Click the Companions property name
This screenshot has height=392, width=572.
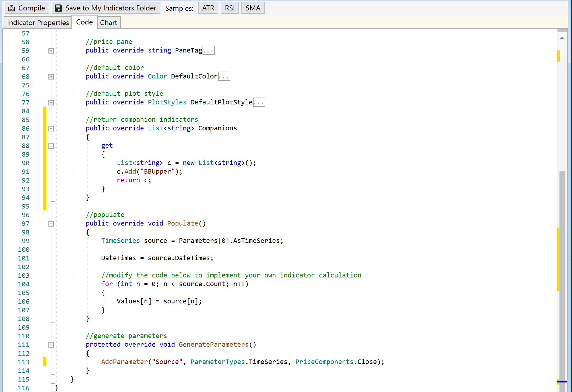click(217, 128)
